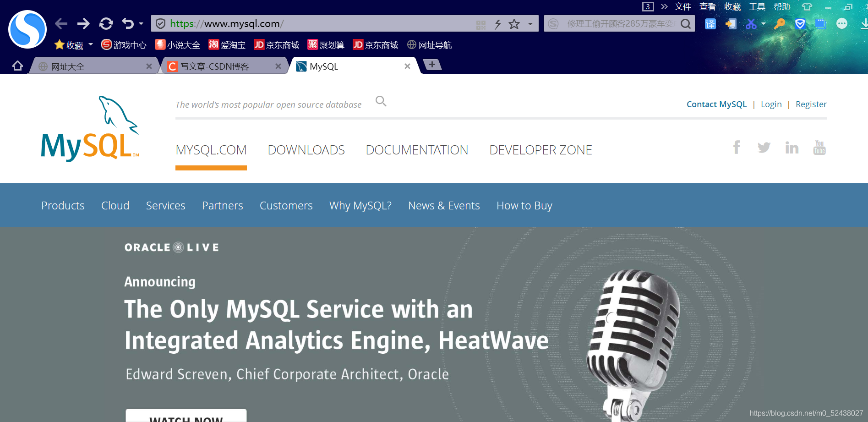Reload the page with the refresh icon

(106, 23)
